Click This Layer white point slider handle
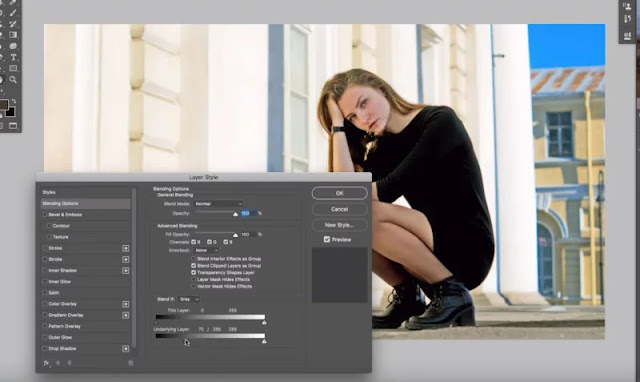640x382 pixels. [264, 323]
